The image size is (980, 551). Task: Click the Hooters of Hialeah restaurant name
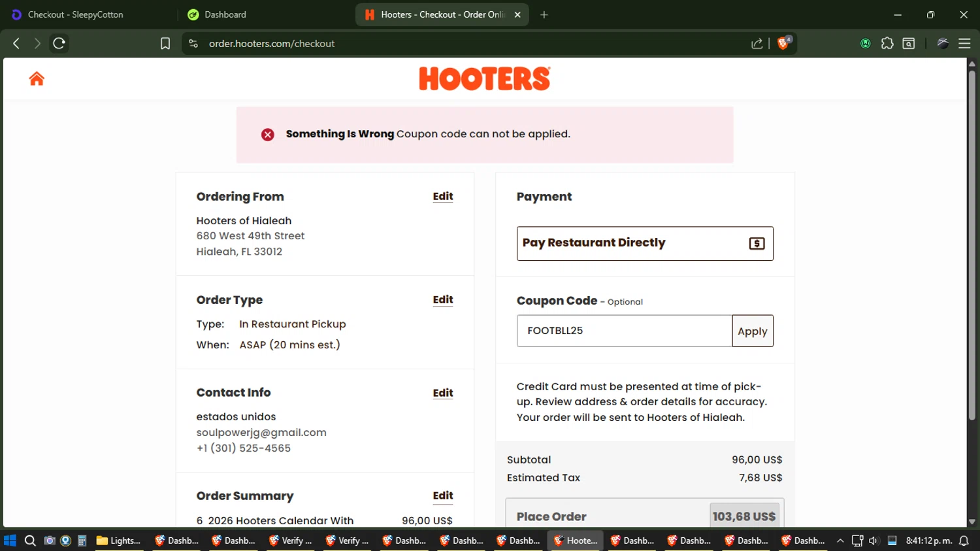[244, 221]
